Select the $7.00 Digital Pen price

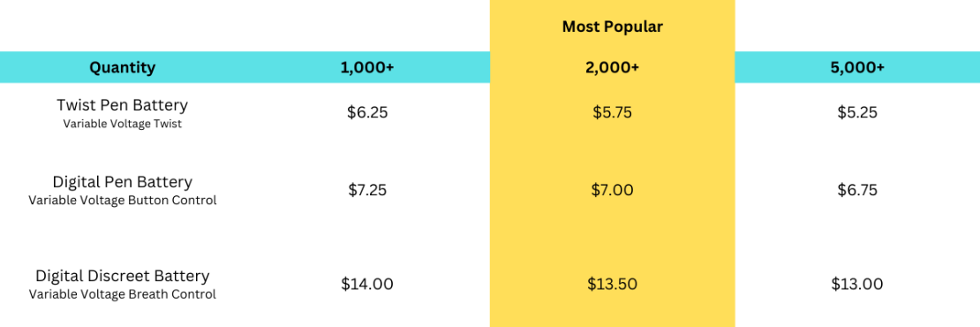(612, 190)
